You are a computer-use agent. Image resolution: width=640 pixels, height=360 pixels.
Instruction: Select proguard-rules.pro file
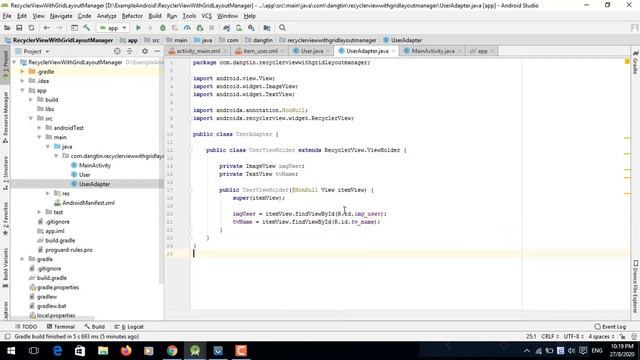(x=69, y=250)
